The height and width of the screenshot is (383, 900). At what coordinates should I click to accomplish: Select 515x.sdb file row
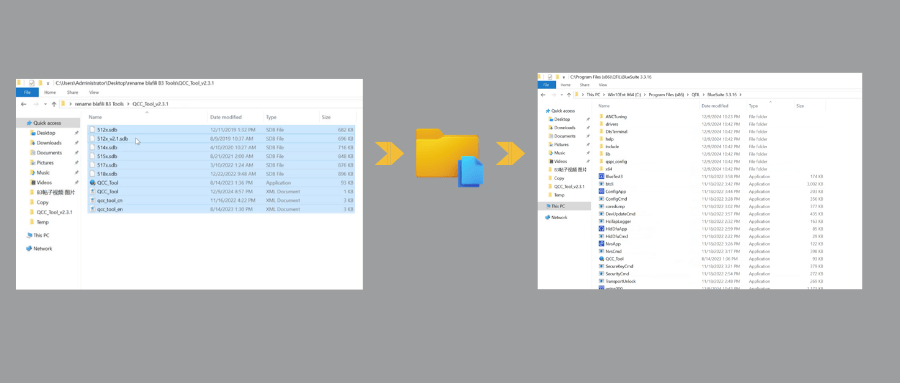tap(222, 156)
